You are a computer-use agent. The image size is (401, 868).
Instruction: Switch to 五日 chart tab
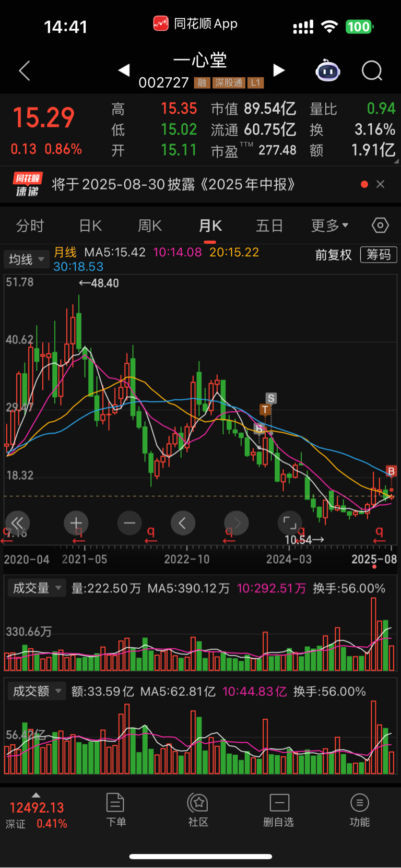pos(269,225)
